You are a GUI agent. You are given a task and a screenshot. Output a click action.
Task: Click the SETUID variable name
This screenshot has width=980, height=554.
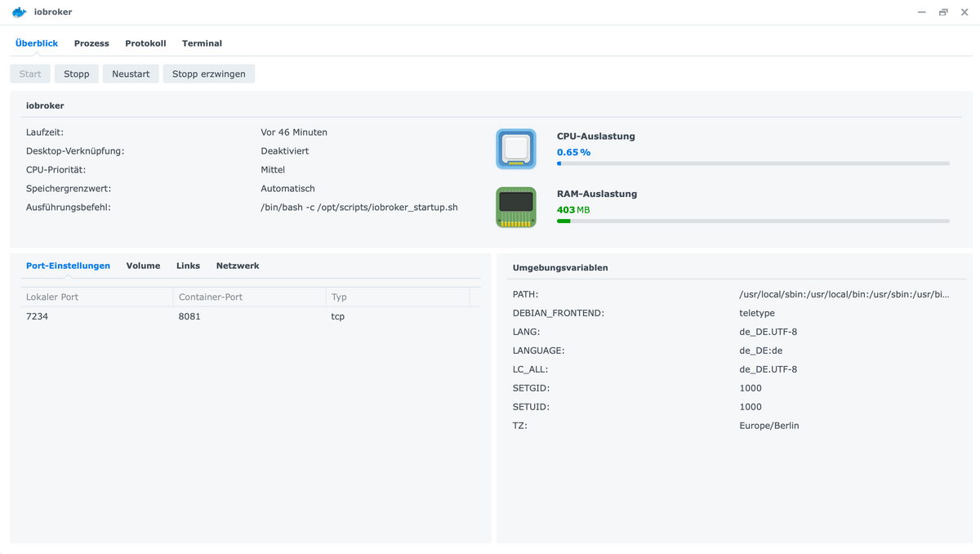point(531,407)
